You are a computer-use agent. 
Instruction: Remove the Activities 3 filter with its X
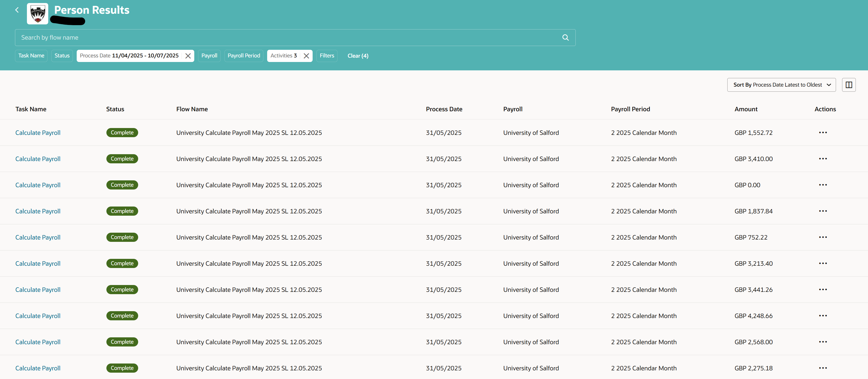tap(306, 56)
